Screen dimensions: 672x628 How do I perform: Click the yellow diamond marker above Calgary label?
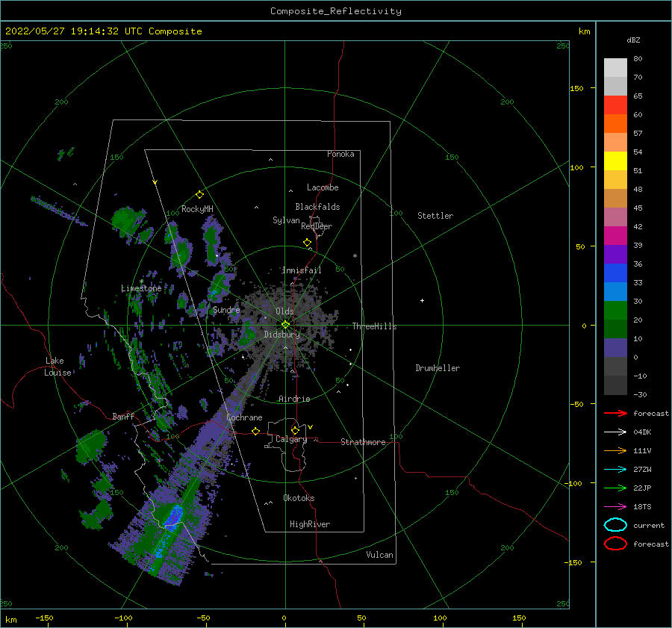(295, 430)
